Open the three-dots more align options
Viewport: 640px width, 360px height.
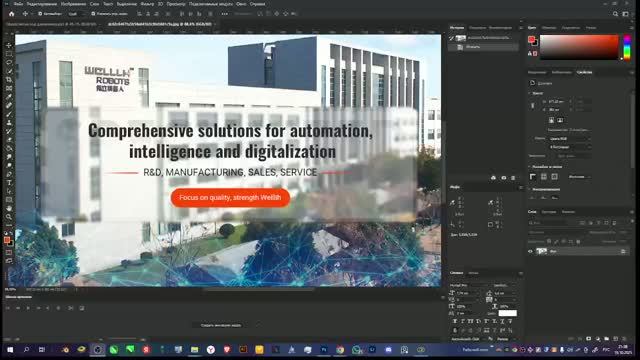224,14
